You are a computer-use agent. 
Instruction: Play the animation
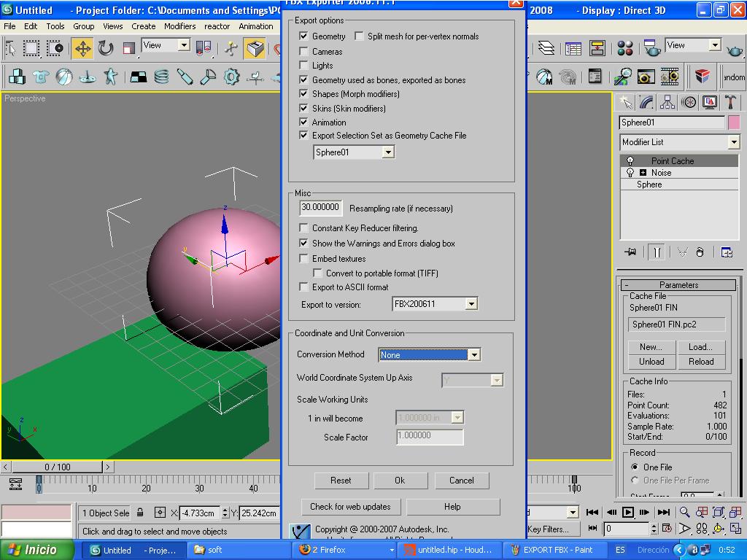(628, 513)
